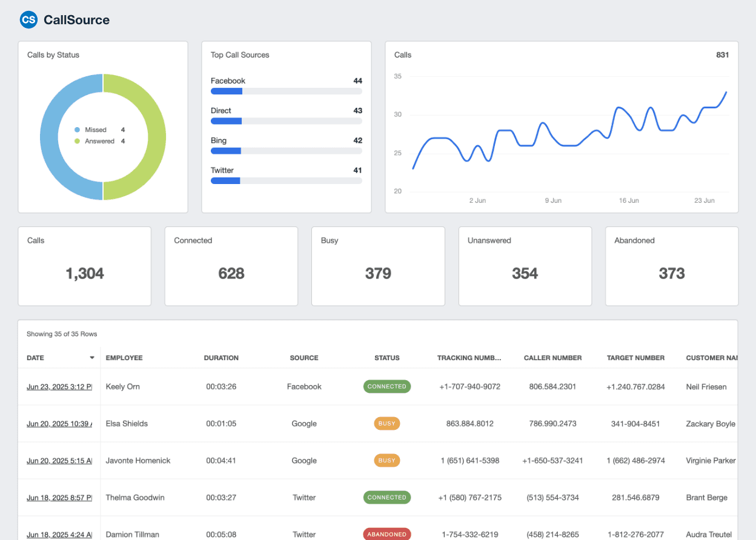Click the CONNECTED status badge for Keely Orn
Screen dimensions: 756x540
coord(387,386)
